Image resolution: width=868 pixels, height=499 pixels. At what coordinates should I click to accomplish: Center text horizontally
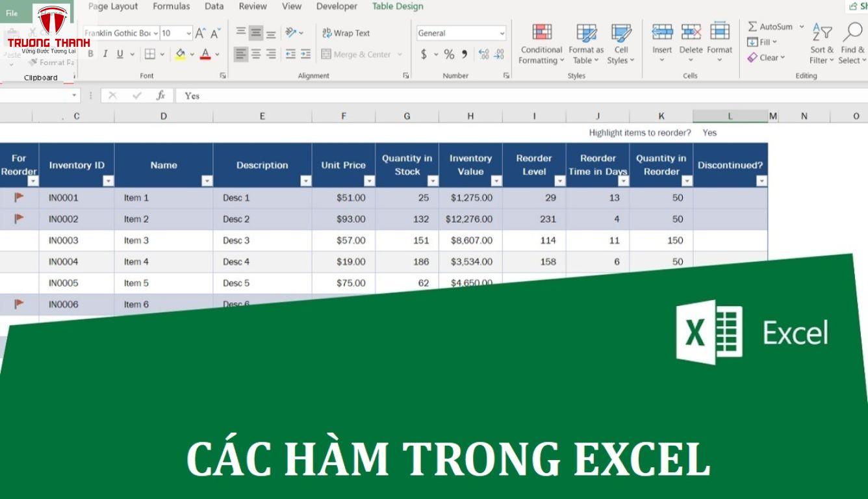(256, 55)
